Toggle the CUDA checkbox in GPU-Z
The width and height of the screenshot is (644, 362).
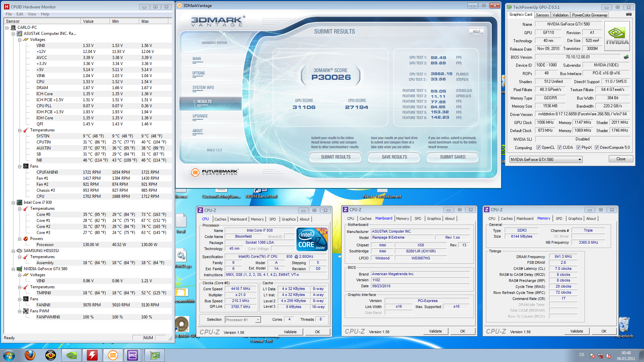(x=559, y=147)
